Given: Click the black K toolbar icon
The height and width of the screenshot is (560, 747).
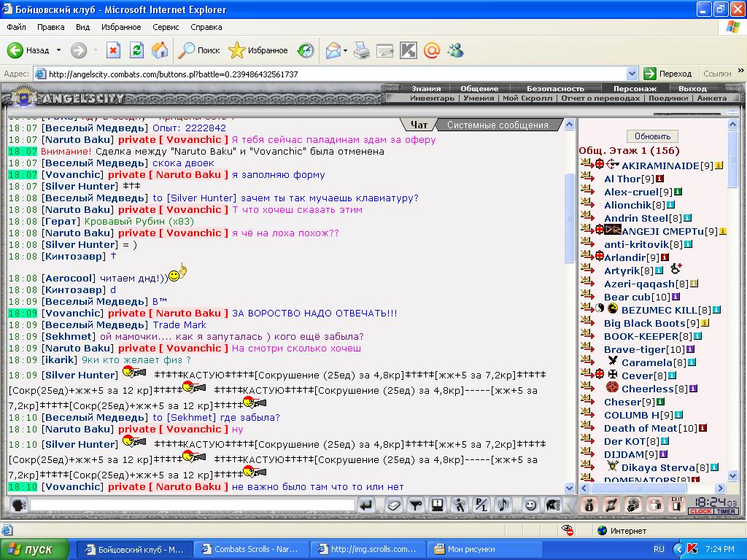Looking at the screenshot, I should click(x=409, y=50).
